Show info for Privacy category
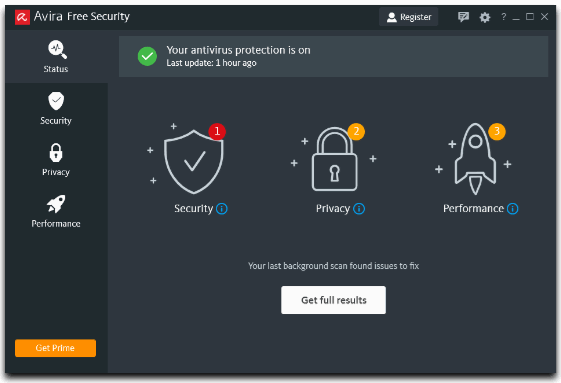Image resolution: width=561 pixels, height=383 pixels. click(359, 209)
